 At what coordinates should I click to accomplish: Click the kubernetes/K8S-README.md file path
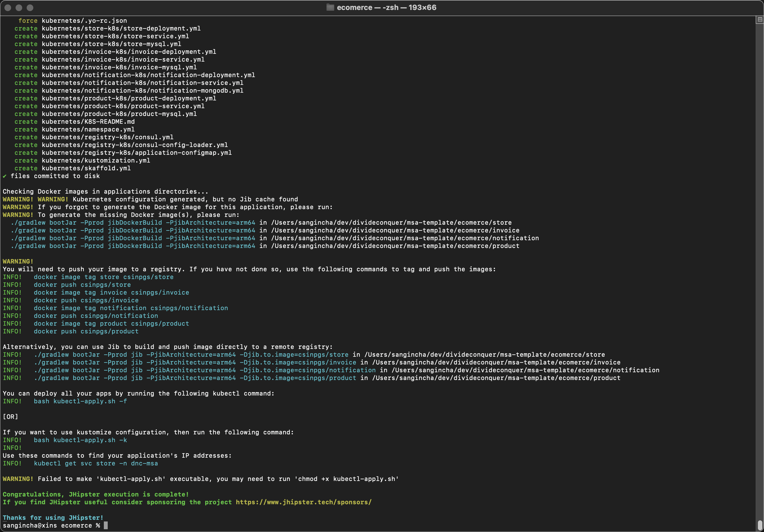(x=88, y=122)
